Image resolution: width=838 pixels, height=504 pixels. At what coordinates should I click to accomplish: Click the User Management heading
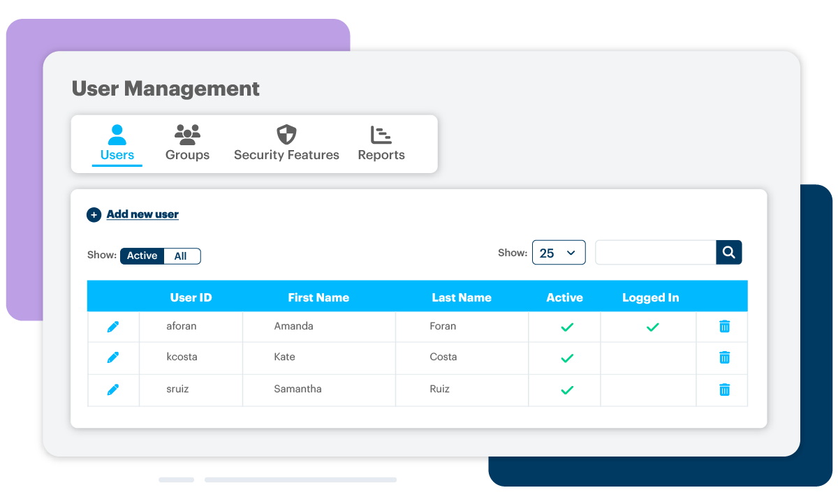point(166,89)
